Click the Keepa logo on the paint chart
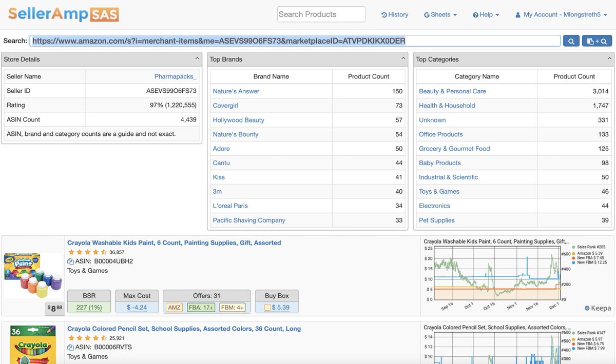This screenshot has height=364, width=616. pos(598,308)
